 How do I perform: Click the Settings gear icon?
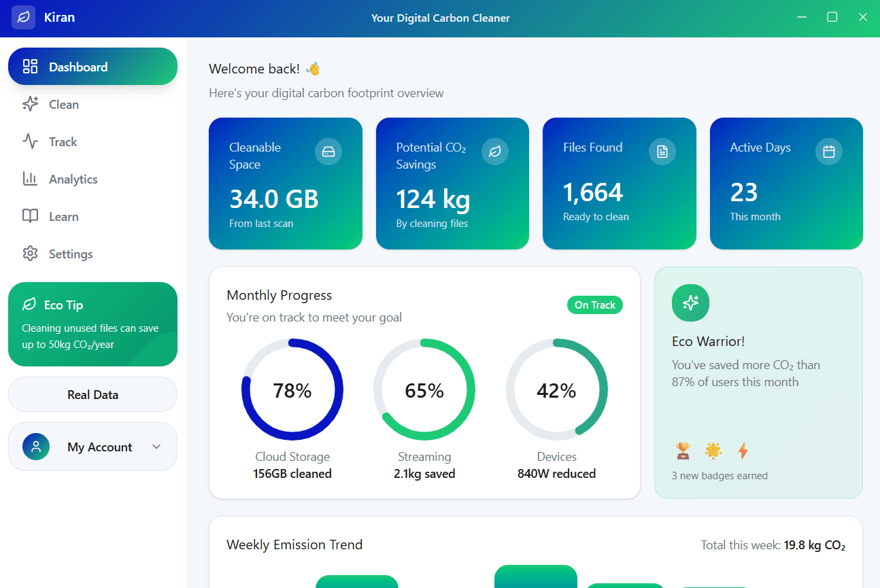click(30, 254)
